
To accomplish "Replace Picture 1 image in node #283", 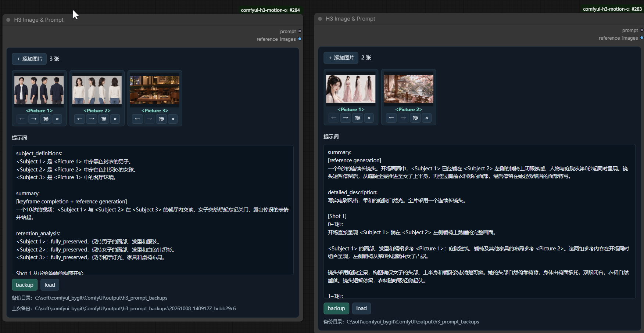I will 358,118.
